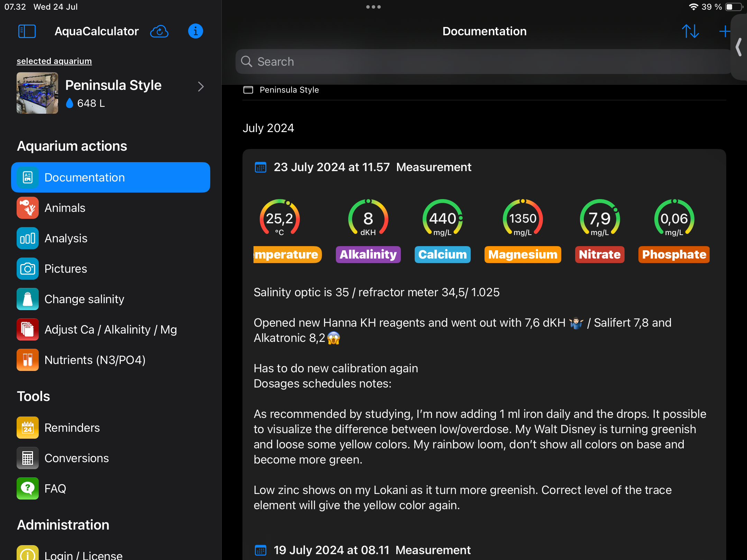Toggle the sidebar panel icon
The height and width of the screenshot is (560, 747).
[x=27, y=31]
